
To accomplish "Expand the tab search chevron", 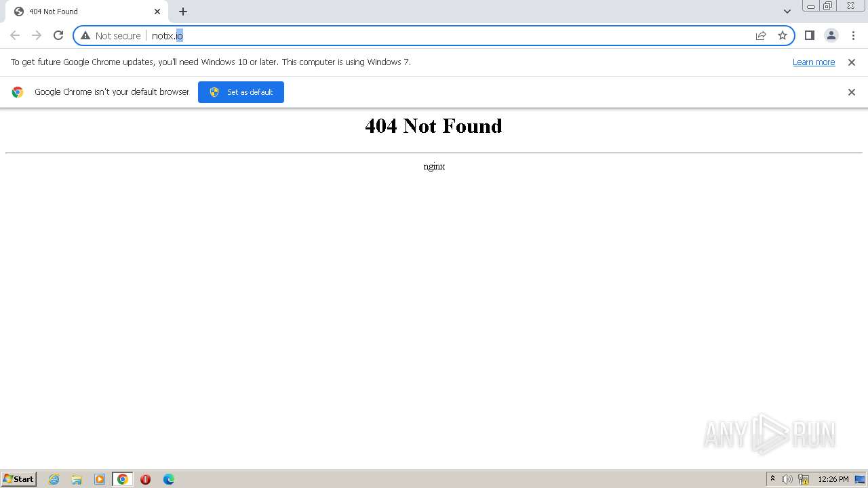I will point(787,12).
